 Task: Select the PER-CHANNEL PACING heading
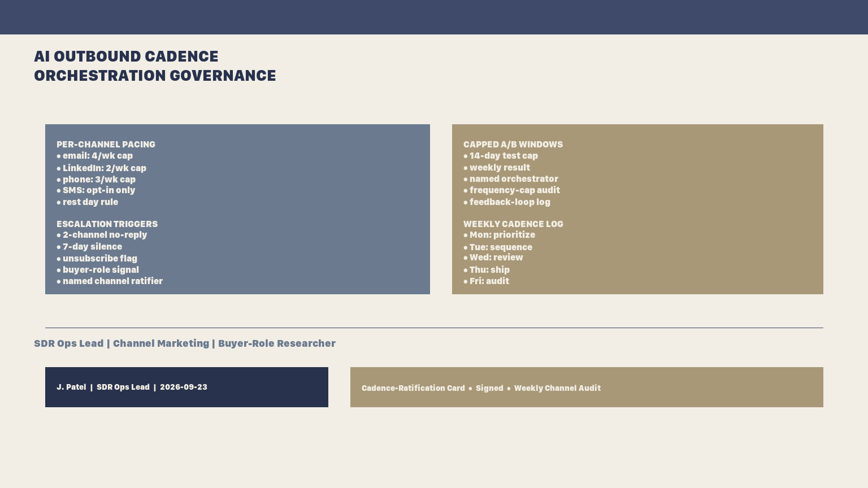(x=106, y=145)
